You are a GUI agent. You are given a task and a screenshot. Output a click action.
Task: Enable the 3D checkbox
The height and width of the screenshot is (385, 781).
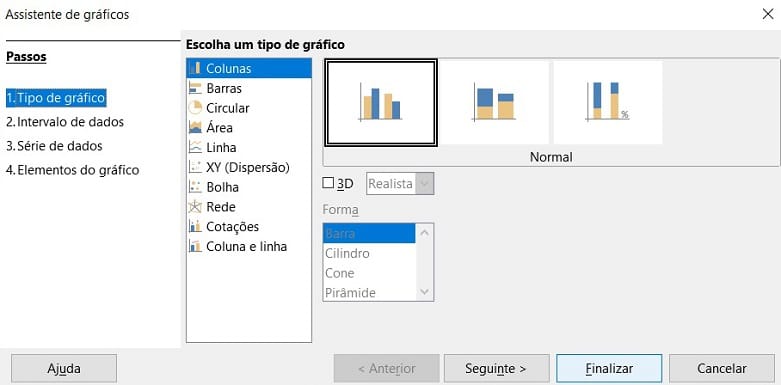pyautogui.click(x=328, y=183)
